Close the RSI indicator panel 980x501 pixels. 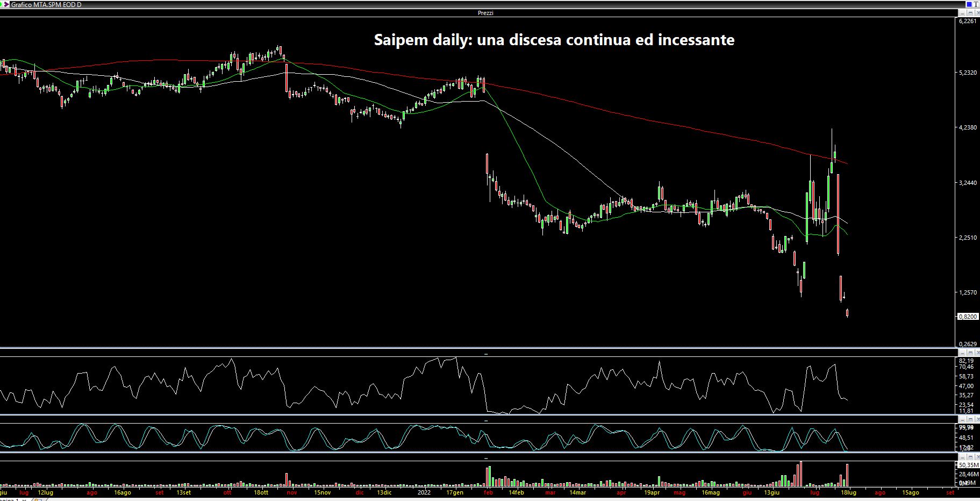coord(977,354)
